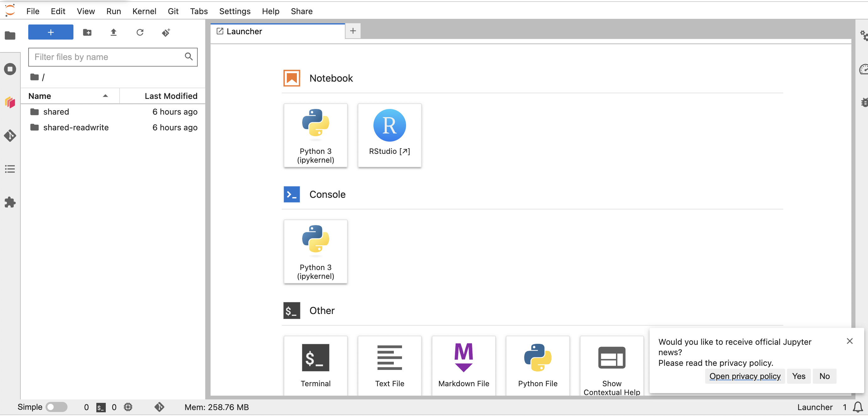Open the Table of Contents sidebar
The width and height of the screenshot is (868, 417).
(x=10, y=169)
